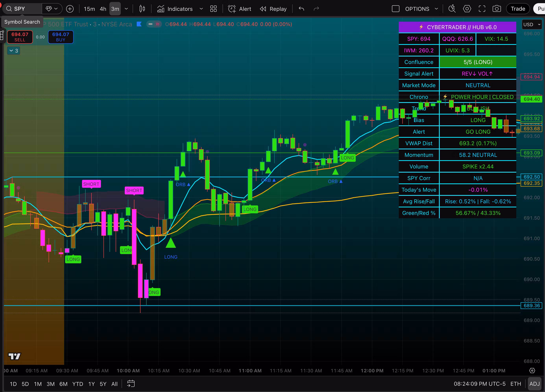
Task: Click the BUY button at 694.07
Action: click(x=61, y=37)
